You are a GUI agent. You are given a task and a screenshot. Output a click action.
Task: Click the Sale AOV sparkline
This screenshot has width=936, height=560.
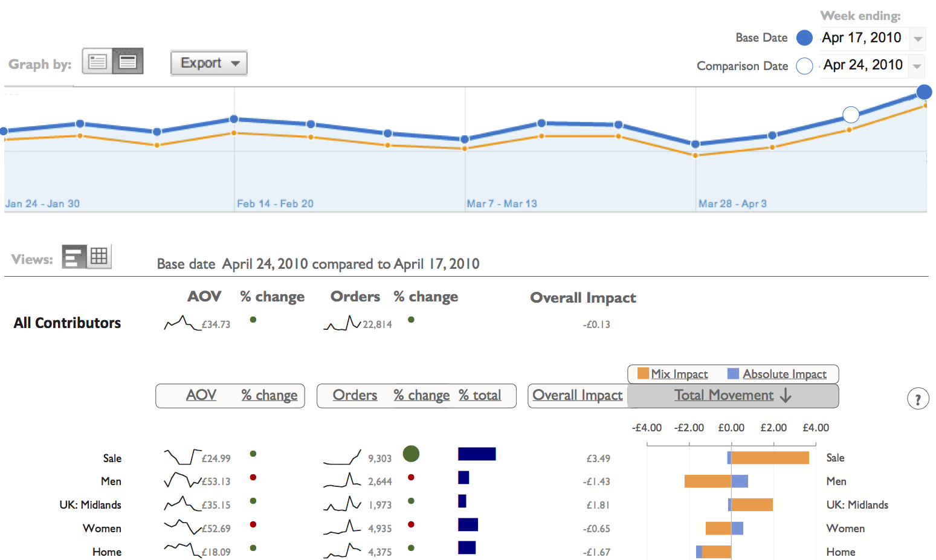point(182,457)
